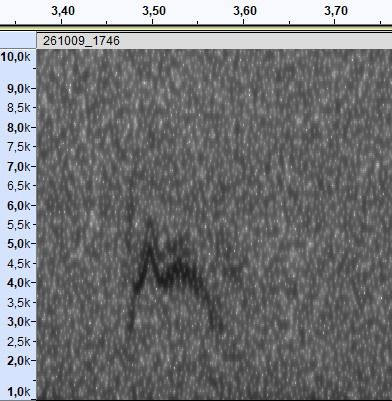Click the 3,5k frequency scale label

click(x=19, y=302)
